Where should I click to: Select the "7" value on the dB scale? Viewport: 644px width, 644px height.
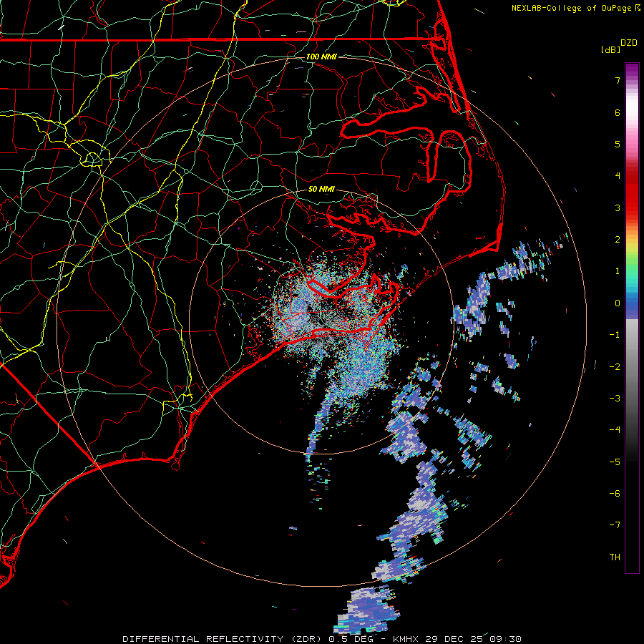(x=618, y=80)
